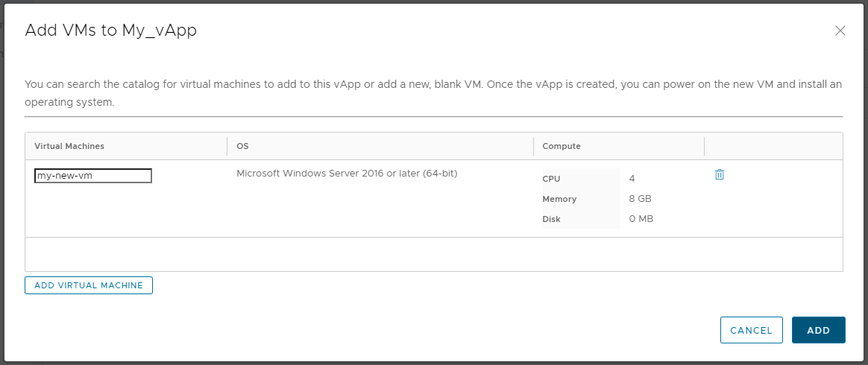The image size is (868, 365).
Task: Confirm with the ADD button
Action: (818, 330)
